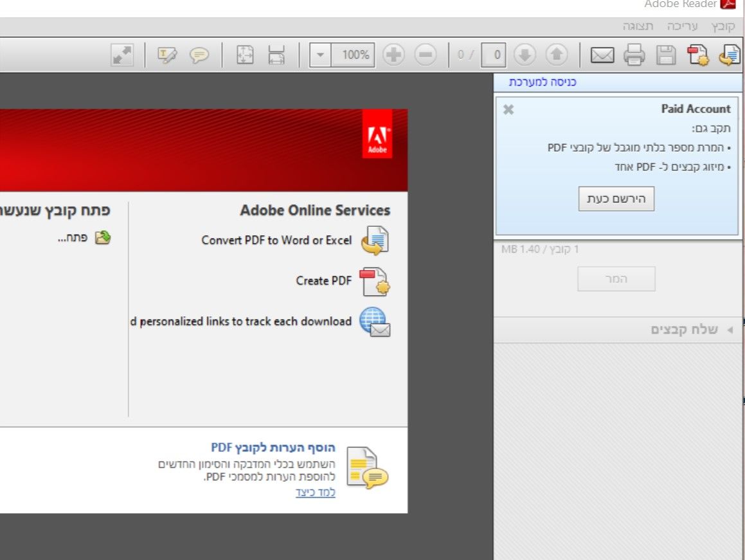
Task: Click the Print icon in toolbar
Action: 634,55
